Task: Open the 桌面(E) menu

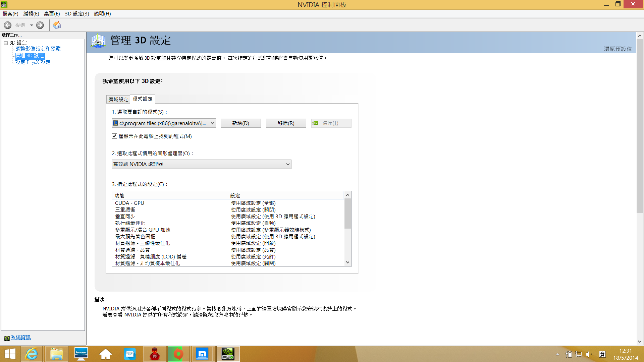Action: coord(52,14)
